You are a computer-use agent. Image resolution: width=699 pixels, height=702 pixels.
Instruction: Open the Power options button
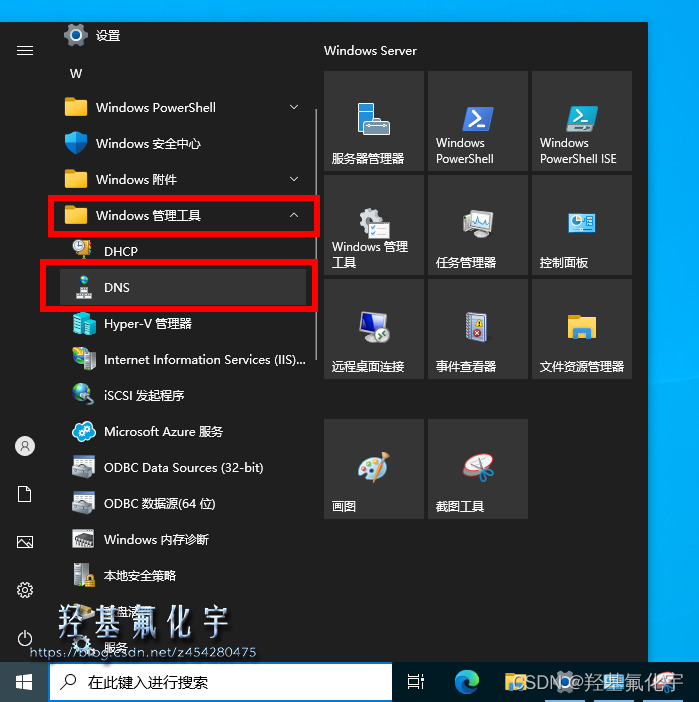tap(25, 638)
